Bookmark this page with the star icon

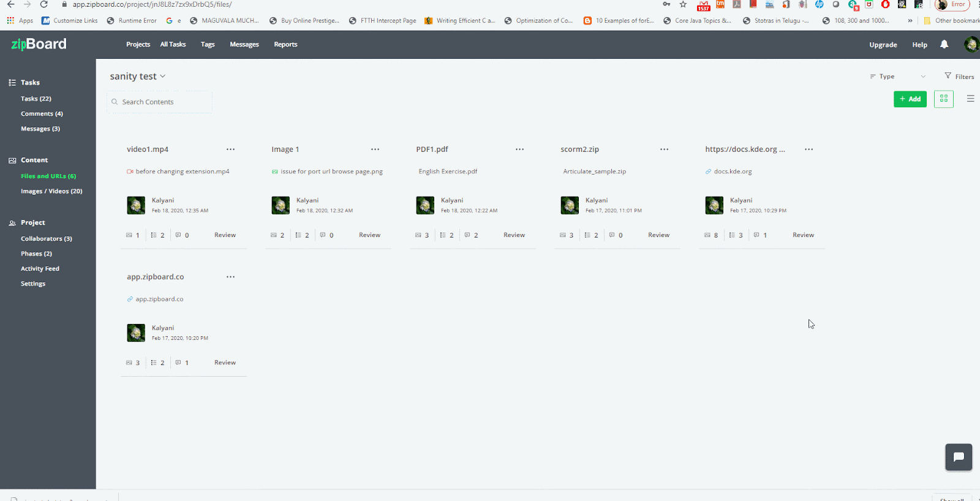[x=683, y=4]
